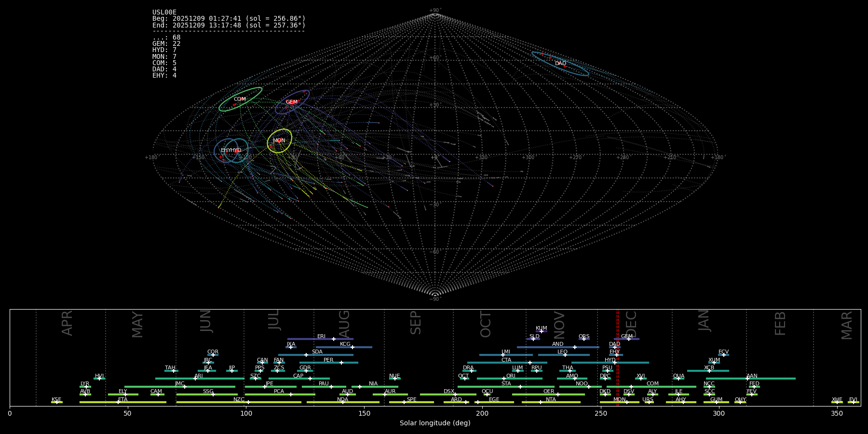Click the +90° label atop the map

tap(435, 11)
